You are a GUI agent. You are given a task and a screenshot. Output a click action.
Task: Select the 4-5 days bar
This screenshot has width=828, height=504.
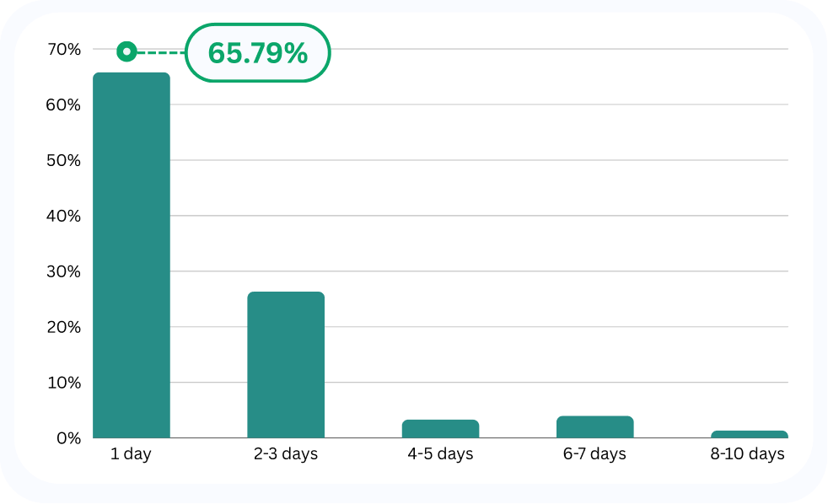[x=440, y=428]
